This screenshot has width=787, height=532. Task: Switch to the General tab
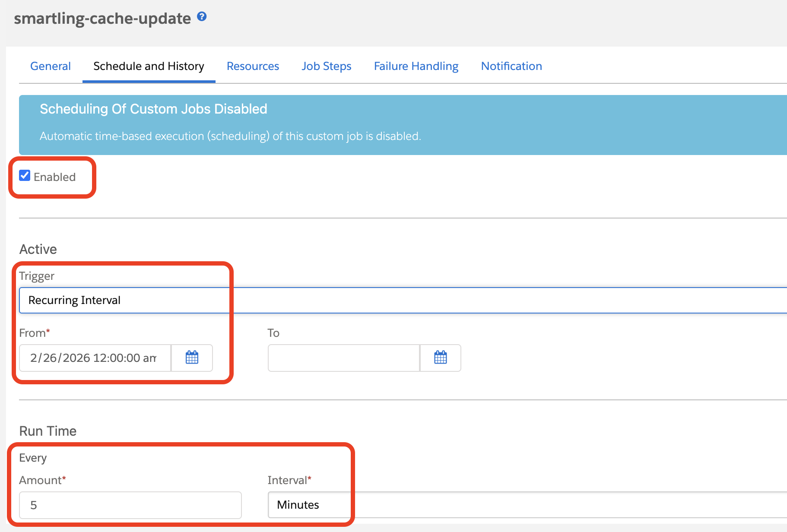click(x=51, y=66)
